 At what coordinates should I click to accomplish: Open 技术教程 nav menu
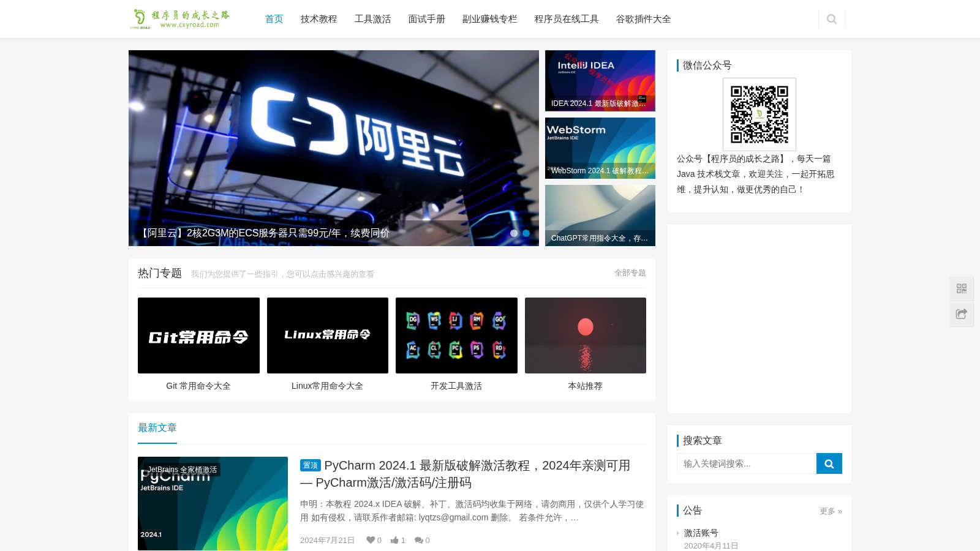point(318,19)
